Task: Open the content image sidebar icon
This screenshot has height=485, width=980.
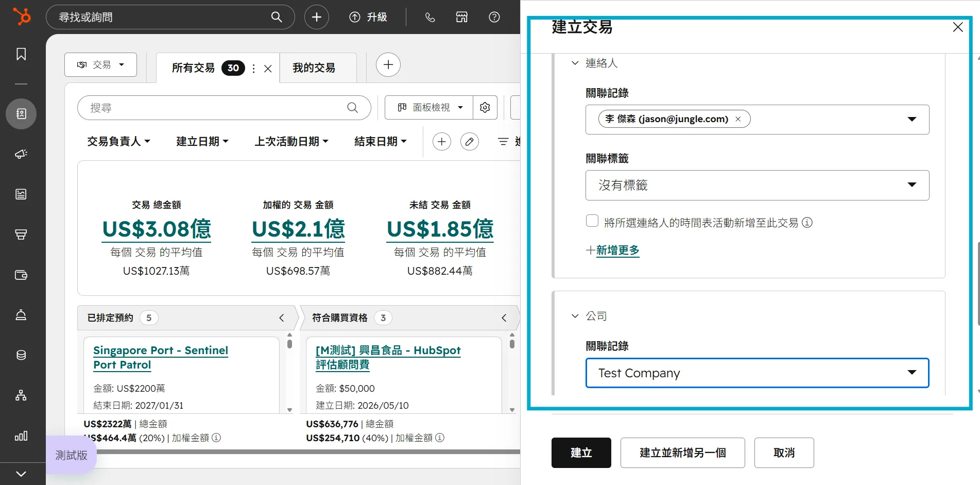Action: point(21,194)
